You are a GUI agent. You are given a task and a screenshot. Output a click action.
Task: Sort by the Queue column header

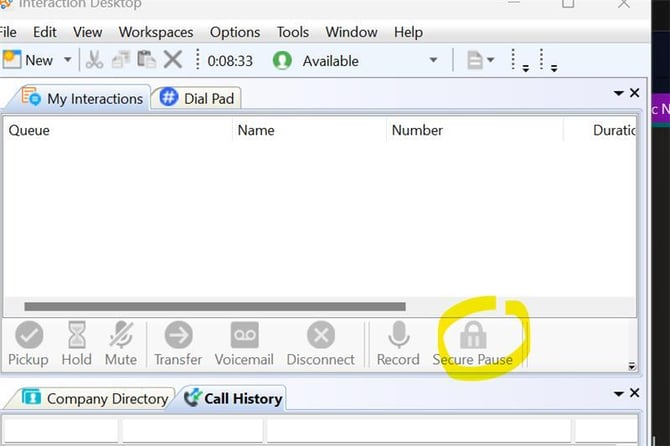30,130
